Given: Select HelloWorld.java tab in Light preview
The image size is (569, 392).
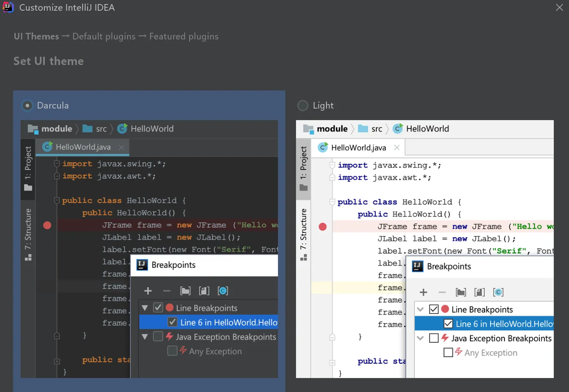Looking at the screenshot, I should (x=358, y=148).
